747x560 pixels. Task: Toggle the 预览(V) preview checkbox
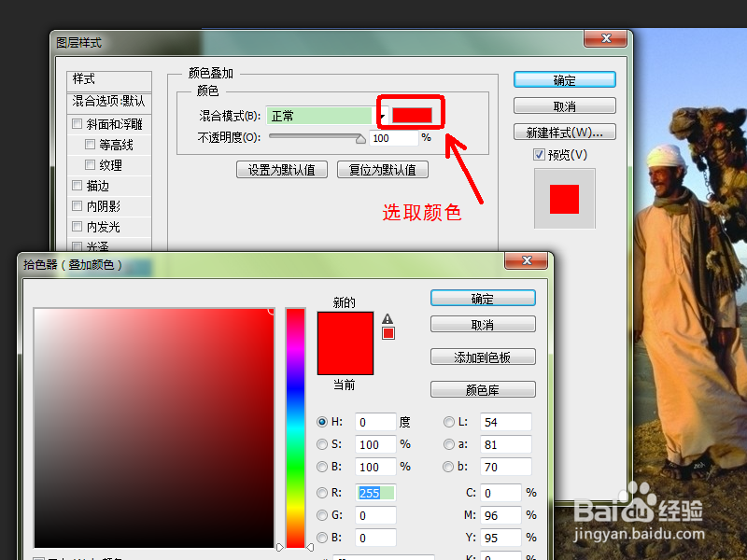539,154
